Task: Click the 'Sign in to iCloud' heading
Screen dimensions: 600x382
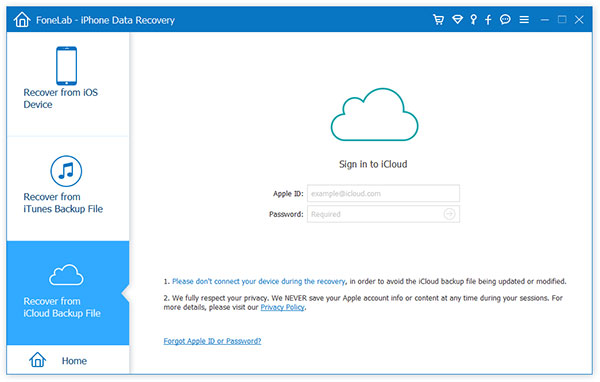Action: [373, 164]
